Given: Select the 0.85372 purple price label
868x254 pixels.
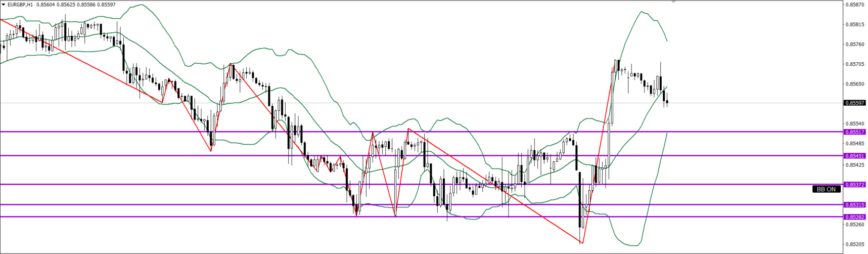Looking at the screenshot, I should tap(854, 185).
